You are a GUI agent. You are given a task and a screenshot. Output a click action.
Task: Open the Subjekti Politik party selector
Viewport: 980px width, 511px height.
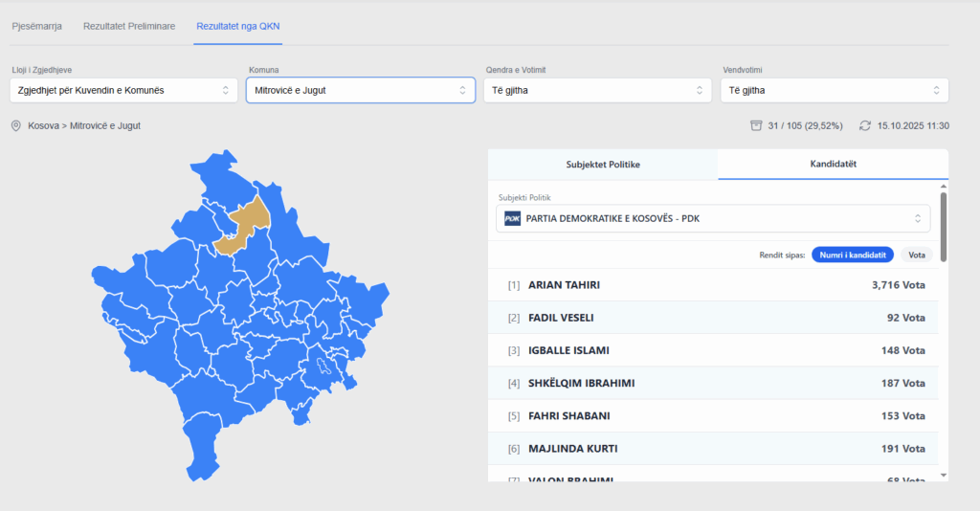click(712, 218)
